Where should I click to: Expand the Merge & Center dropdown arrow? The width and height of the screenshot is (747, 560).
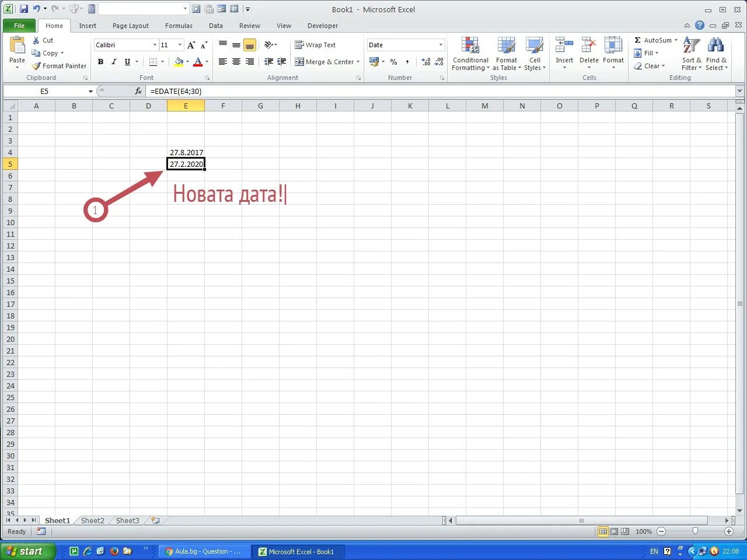(x=358, y=62)
